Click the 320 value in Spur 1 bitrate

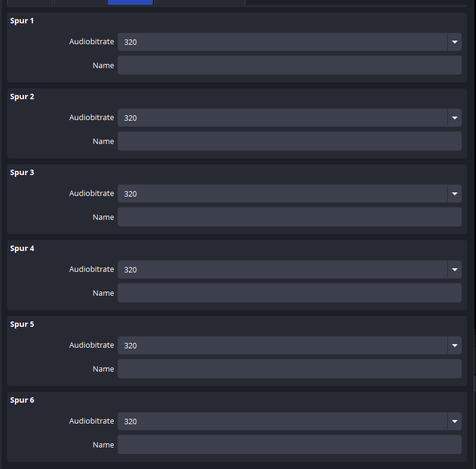point(131,42)
